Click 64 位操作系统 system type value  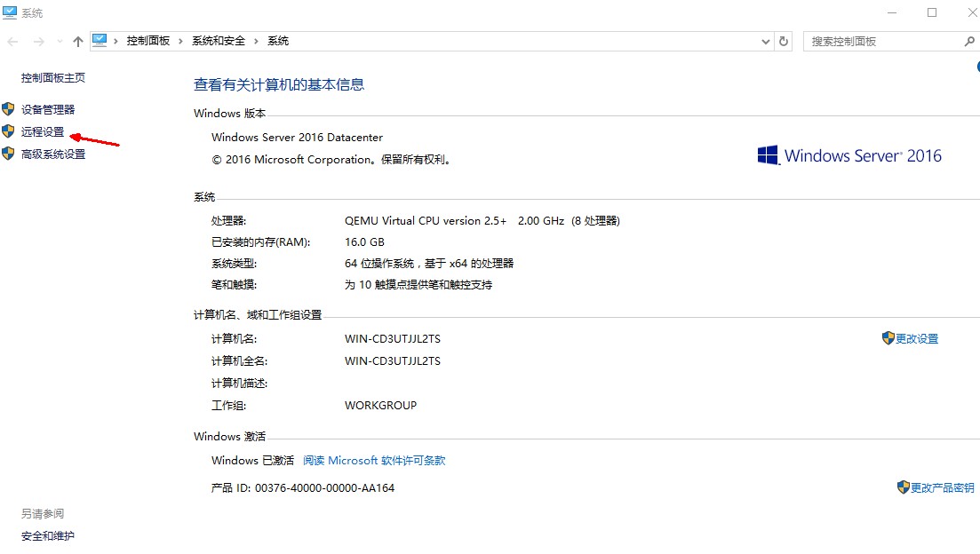pos(429,264)
